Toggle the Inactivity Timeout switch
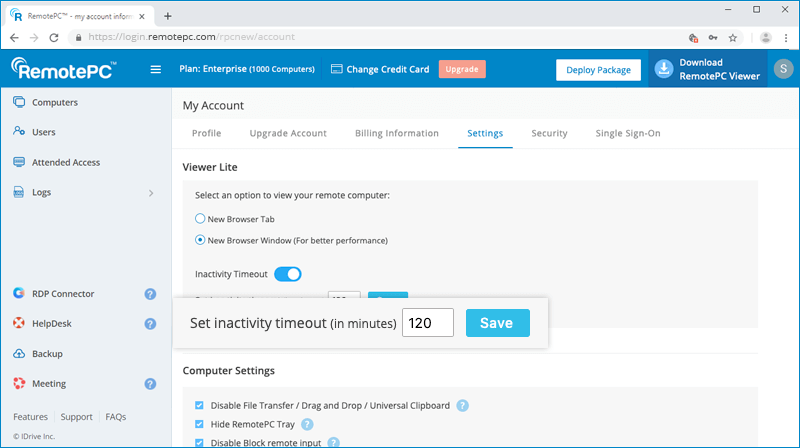The image size is (800, 448). point(288,274)
